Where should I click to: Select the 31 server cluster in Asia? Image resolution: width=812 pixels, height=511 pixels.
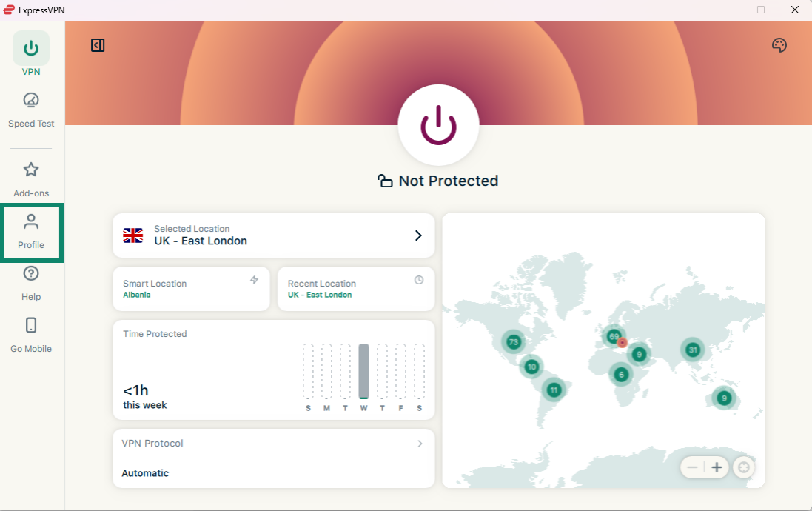click(x=692, y=350)
